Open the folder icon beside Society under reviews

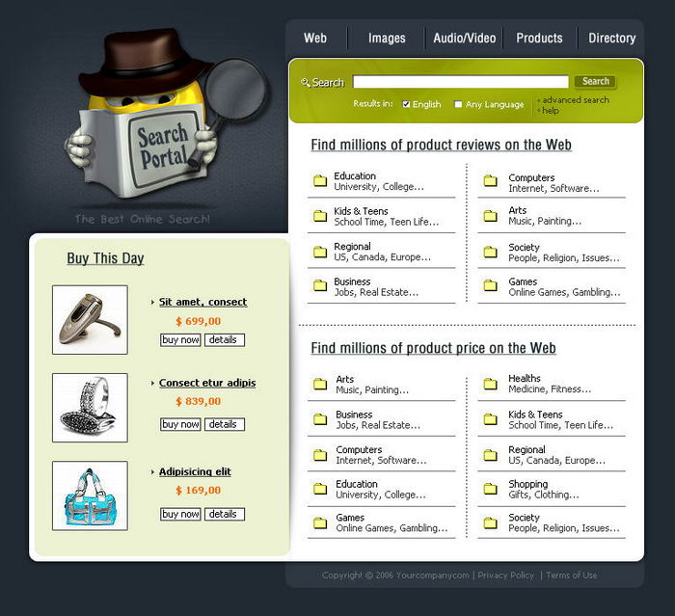pos(490,253)
